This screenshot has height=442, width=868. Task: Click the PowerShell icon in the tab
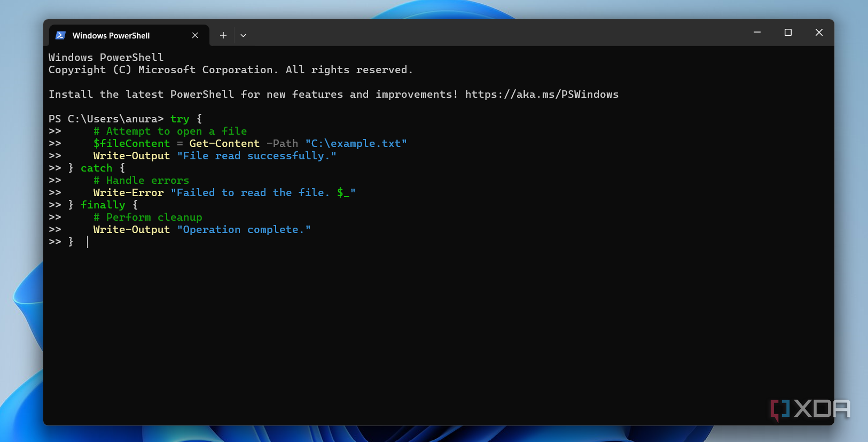click(60, 35)
